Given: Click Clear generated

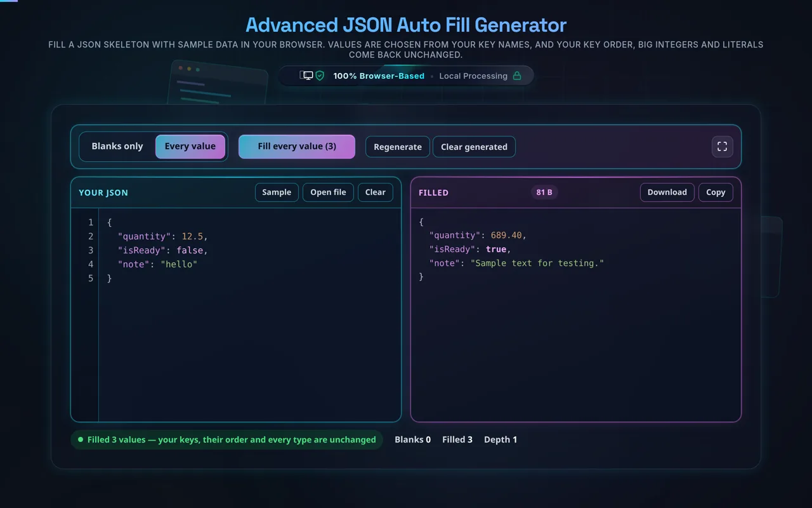Looking at the screenshot, I should coord(474,147).
